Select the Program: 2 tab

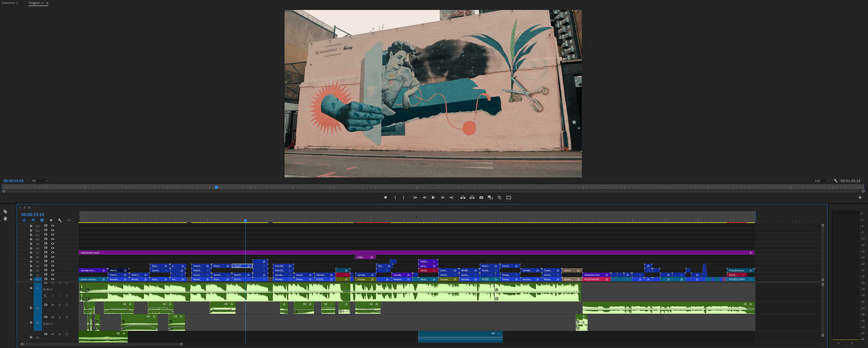click(36, 3)
